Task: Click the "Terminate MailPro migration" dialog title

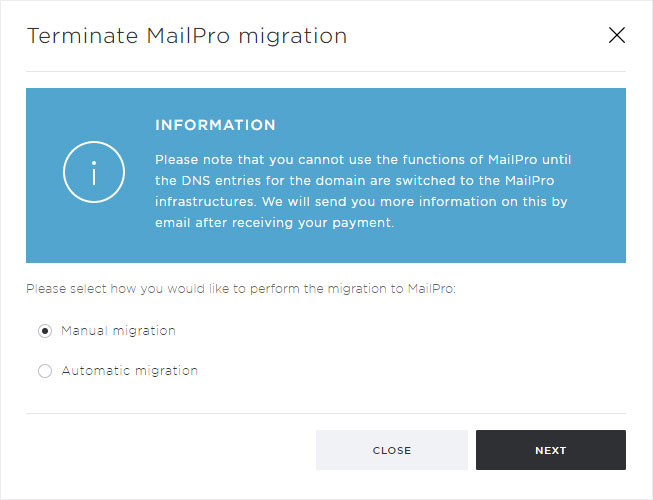Action: [x=187, y=36]
